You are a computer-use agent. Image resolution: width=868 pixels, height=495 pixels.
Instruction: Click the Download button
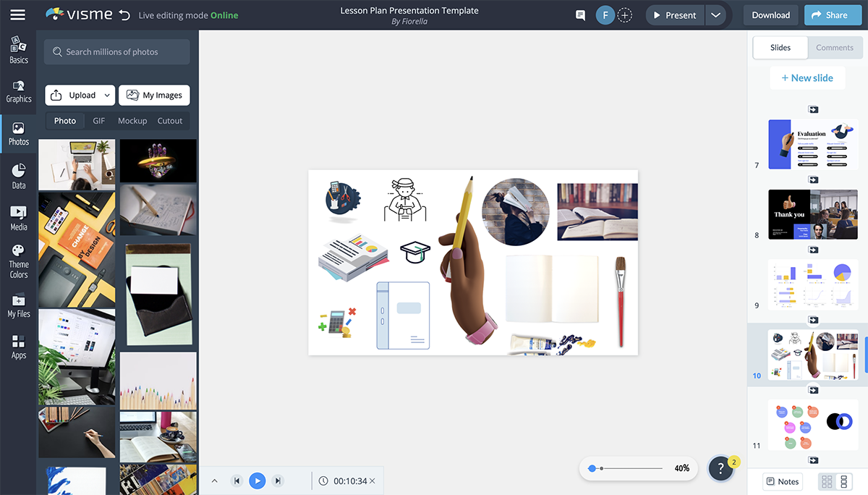770,15
